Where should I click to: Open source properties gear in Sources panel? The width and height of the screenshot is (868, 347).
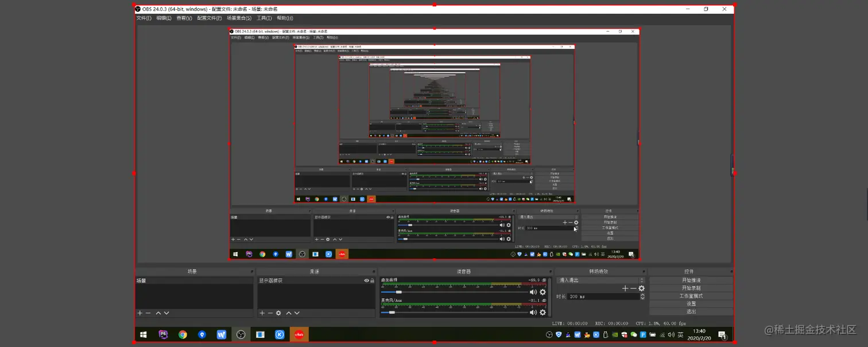tap(278, 313)
